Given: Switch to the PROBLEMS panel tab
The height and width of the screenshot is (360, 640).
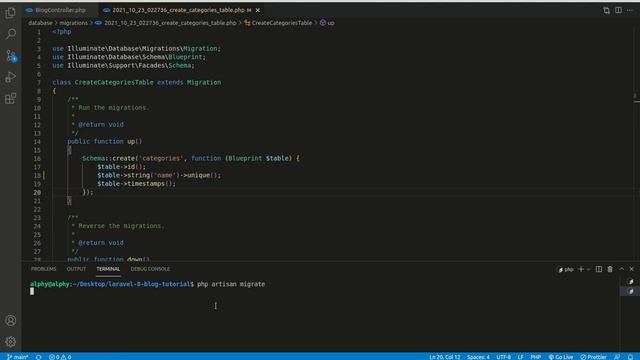Looking at the screenshot, I should point(43,269).
